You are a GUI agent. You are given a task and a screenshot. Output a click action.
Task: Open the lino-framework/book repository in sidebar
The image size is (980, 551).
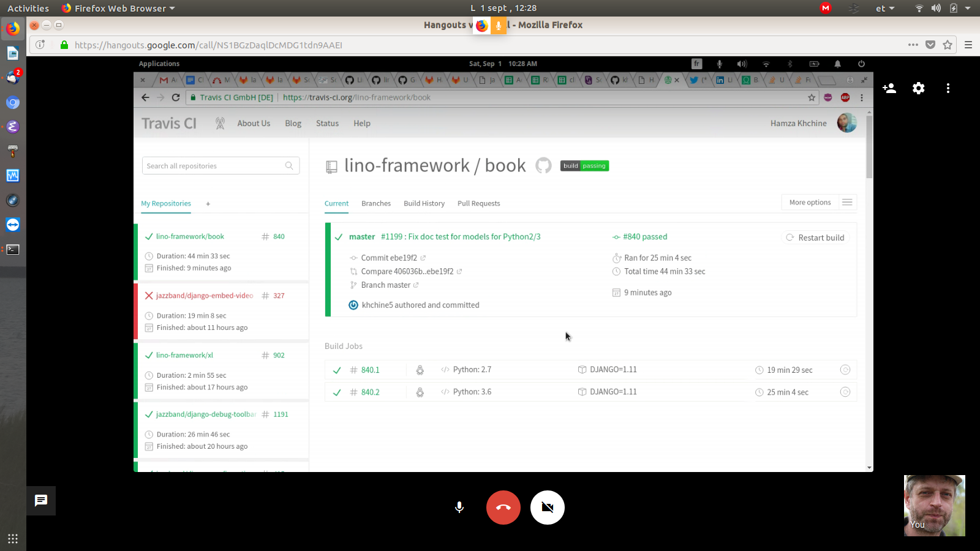point(190,236)
